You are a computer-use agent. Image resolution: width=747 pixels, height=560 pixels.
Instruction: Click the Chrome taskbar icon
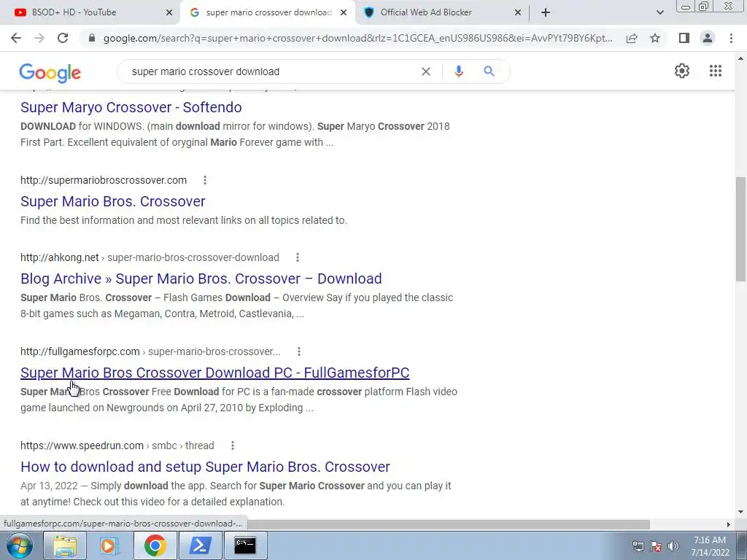(155, 545)
